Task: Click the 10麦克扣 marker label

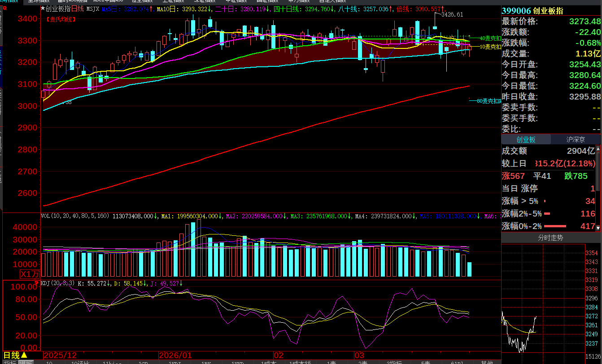Action: (x=490, y=47)
